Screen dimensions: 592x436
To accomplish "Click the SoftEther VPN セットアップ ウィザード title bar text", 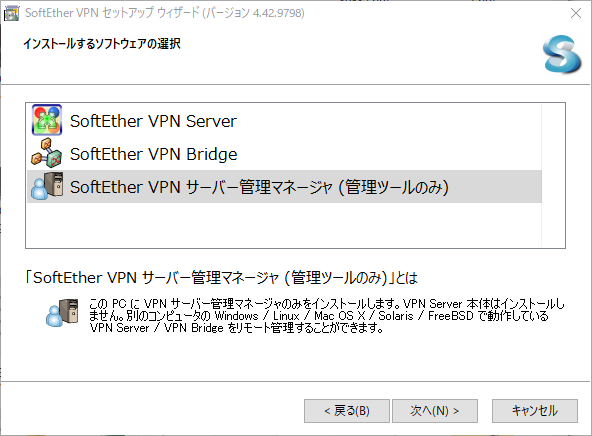I will click(112, 13).
